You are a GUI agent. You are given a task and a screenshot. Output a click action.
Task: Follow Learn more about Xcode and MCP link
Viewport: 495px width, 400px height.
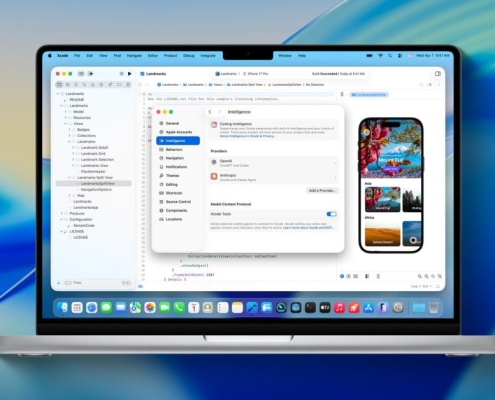(x=308, y=228)
